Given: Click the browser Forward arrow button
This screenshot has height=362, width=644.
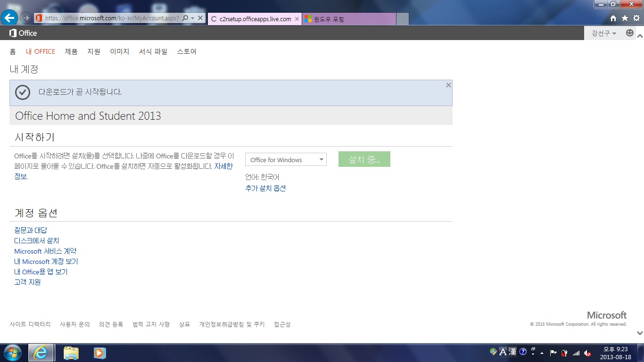Looking at the screenshot, I should point(26,18).
